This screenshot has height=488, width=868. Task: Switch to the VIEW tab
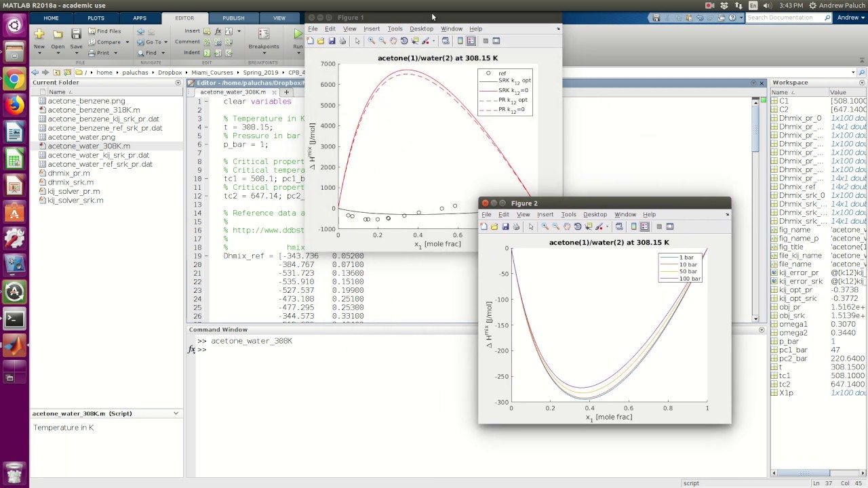coord(279,18)
